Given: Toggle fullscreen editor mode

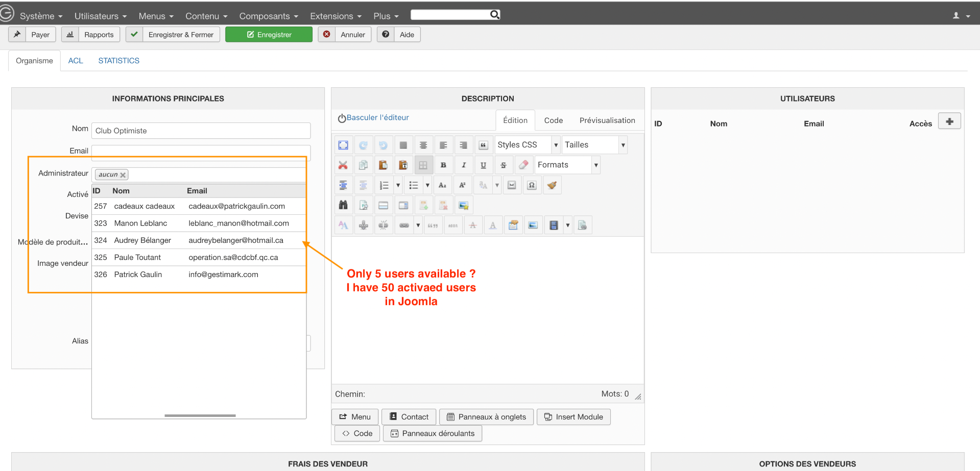Looking at the screenshot, I should coord(343,145).
